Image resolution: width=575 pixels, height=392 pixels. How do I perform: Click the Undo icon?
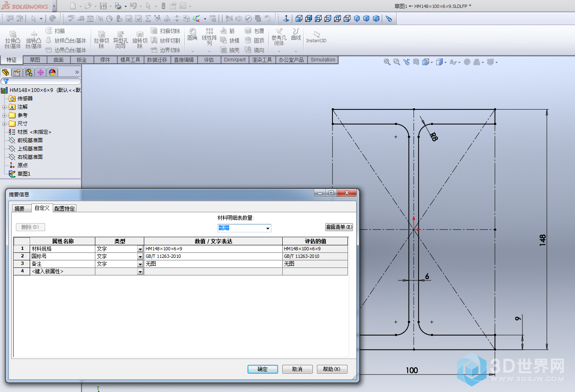point(133,6)
